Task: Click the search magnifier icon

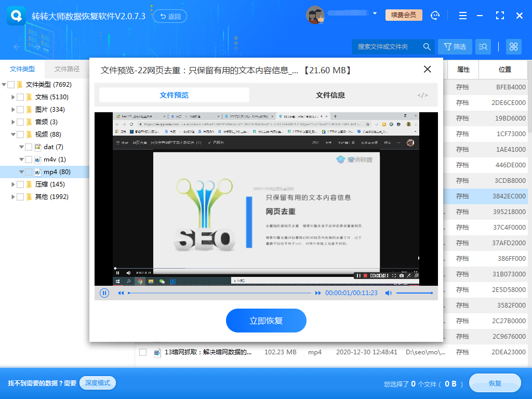Action: (x=427, y=46)
